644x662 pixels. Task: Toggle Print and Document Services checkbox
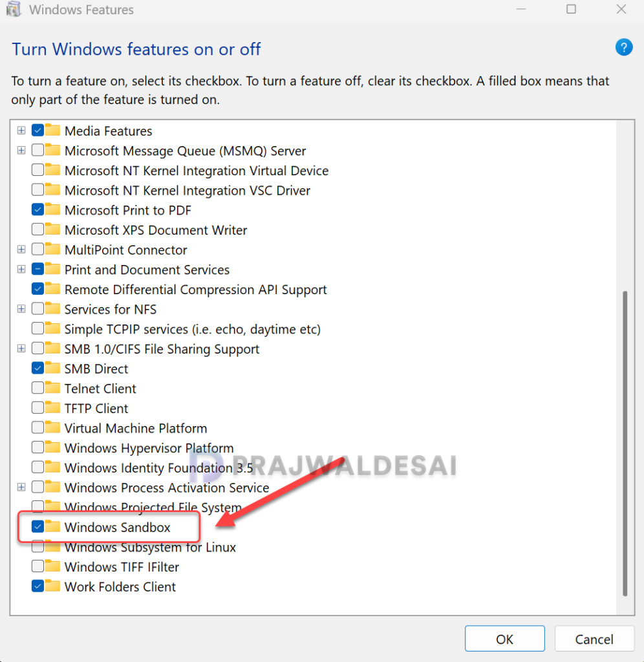click(x=38, y=269)
